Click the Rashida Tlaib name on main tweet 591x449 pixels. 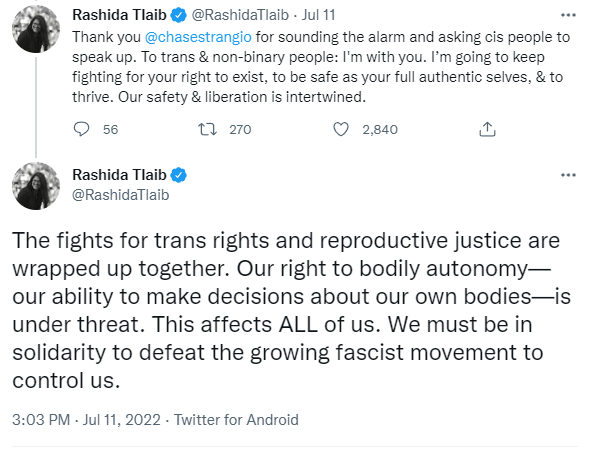point(119,175)
